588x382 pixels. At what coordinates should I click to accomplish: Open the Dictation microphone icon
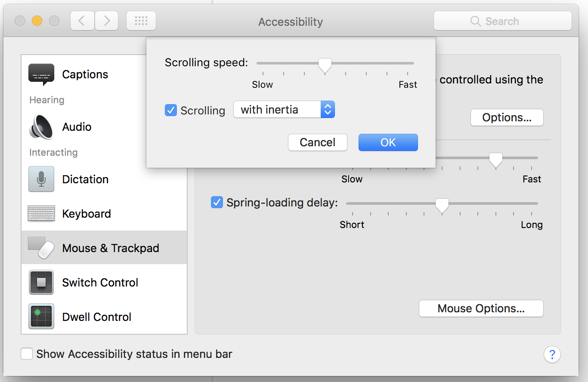pyautogui.click(x=41, y=179)
